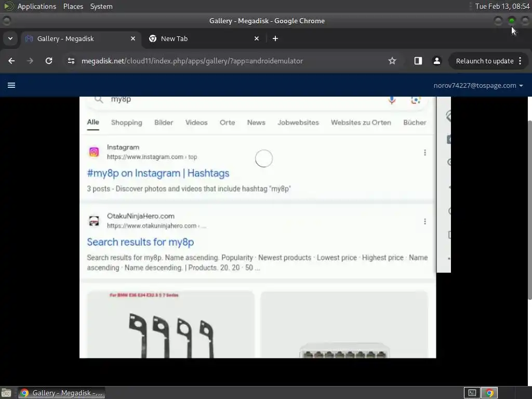The height and width of the screenshot is (399, 532).
Task: Click the clock Tue Feb 13, 08:54
Action: coord(502,6)
